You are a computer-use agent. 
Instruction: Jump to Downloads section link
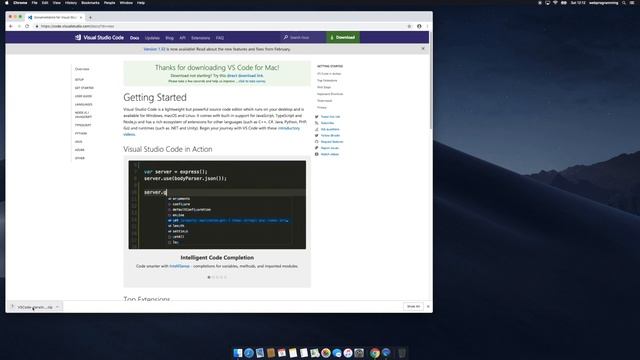pos(324,101)
